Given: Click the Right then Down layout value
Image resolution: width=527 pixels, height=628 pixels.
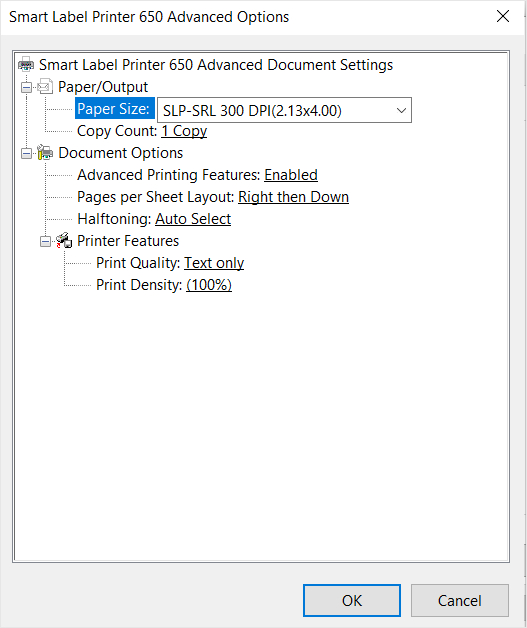Looking at the screenshot, I should click(294, 197).
